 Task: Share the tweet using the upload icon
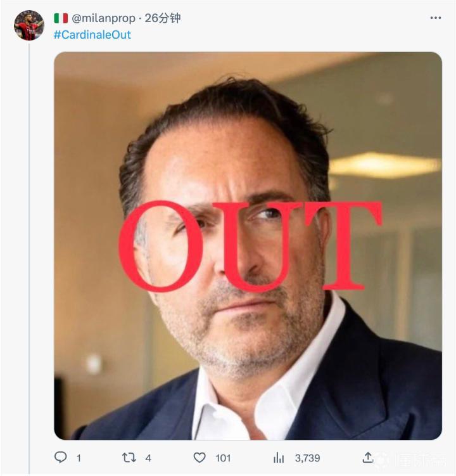coord(367,457)
